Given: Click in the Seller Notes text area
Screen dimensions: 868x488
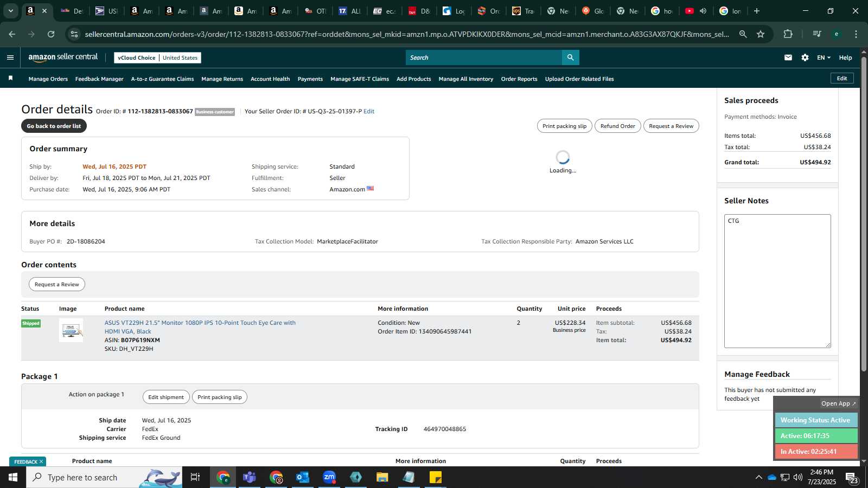Looking at the screenshot, I should (777, 281).
